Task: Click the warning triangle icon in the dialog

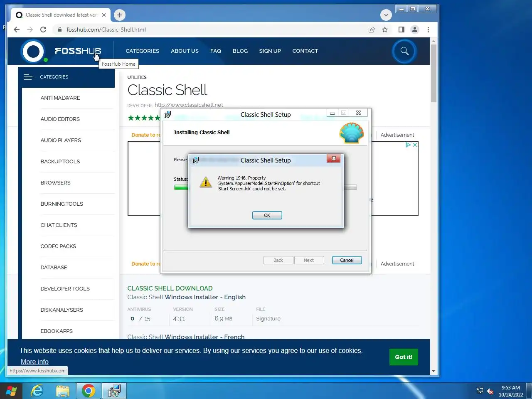Action: point(206,182)
